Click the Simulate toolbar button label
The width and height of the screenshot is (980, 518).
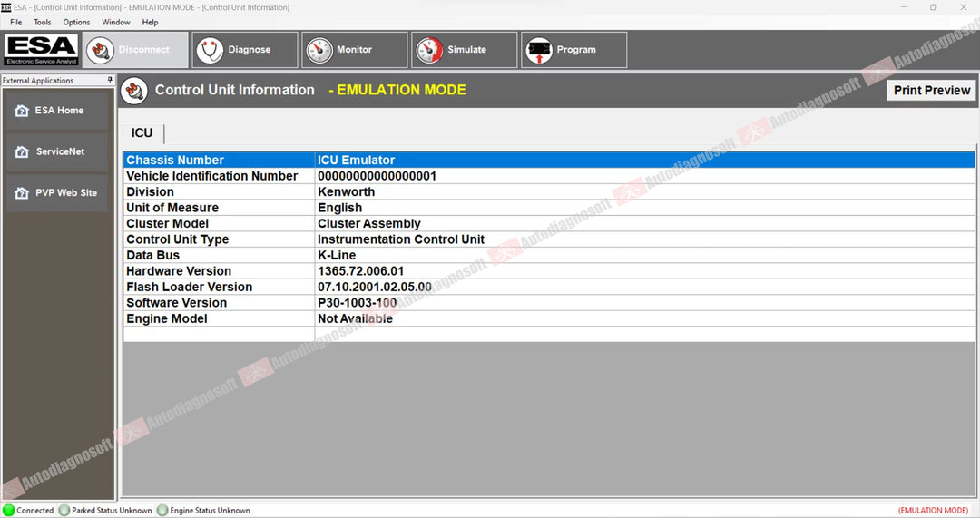467,50
